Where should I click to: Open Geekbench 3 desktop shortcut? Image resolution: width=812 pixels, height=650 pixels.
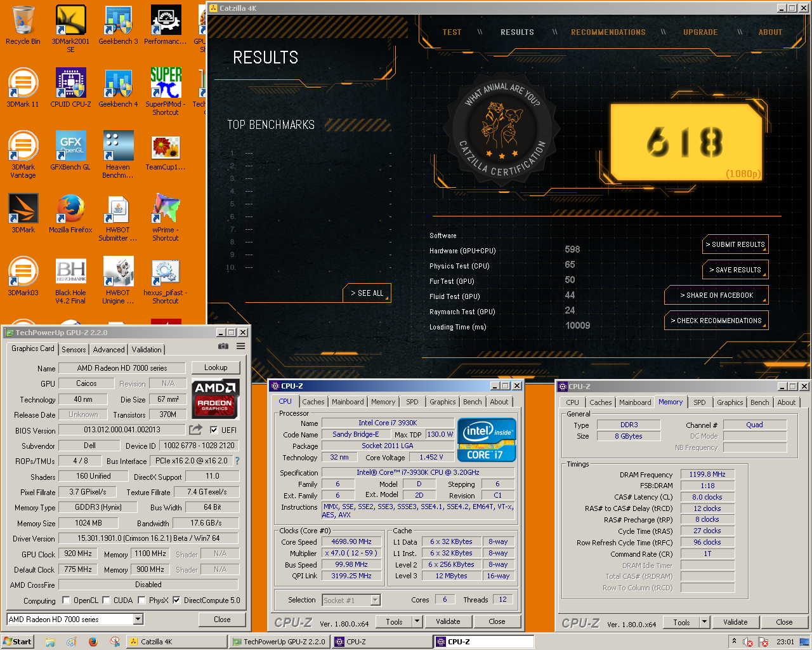118,25
